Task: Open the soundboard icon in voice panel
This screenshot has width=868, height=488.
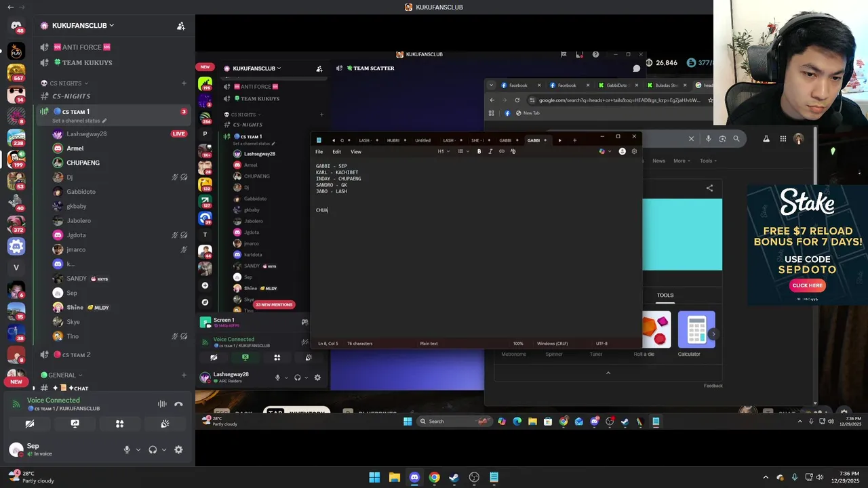Action: 164,424
